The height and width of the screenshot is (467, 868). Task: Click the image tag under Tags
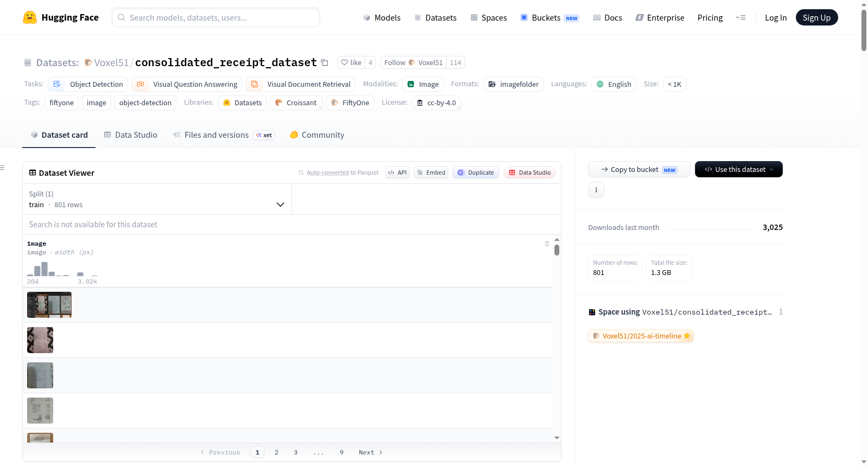click(97, 103)
